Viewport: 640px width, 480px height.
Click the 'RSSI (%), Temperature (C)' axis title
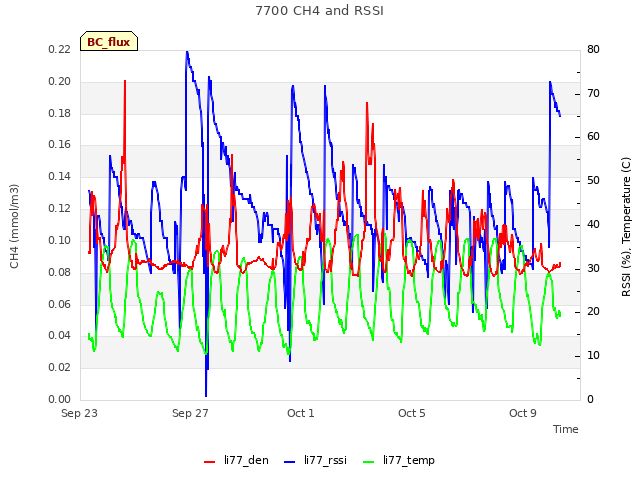coord(626,227)
